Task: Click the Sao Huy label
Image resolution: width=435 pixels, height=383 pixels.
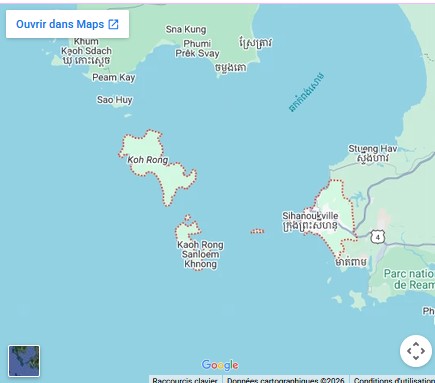Action: coord(115,100)
